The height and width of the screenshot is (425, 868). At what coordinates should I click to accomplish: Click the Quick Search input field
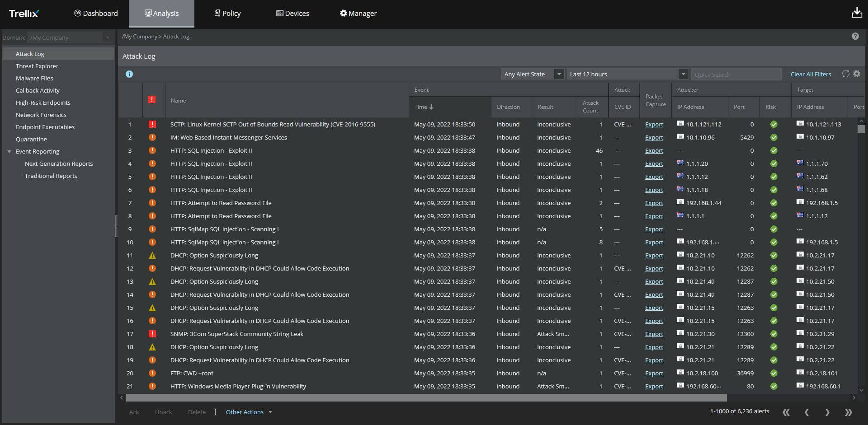736,74
